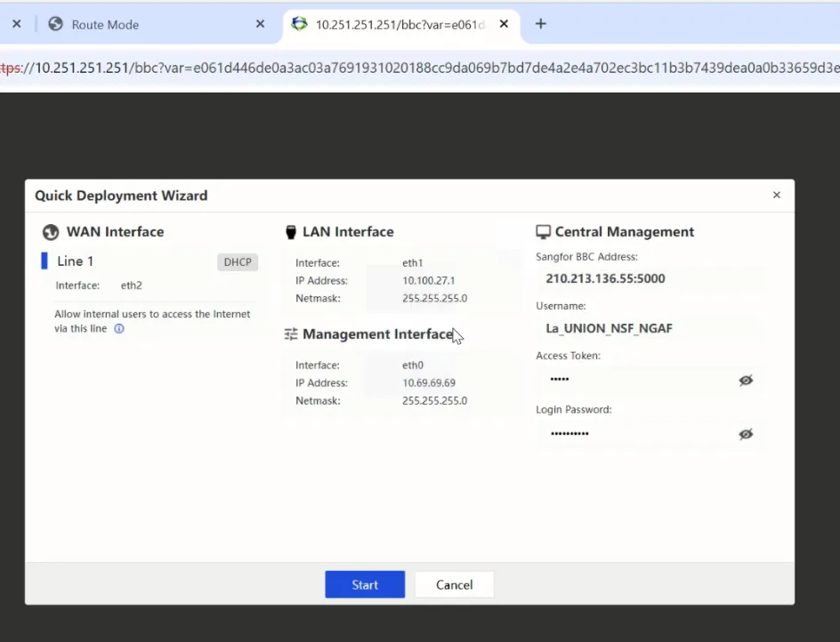Image resolution: width=840 pixels, height=642 pixels.
Task: Switch to the Route Mode browser tab
Action: [x=142, y=24]
